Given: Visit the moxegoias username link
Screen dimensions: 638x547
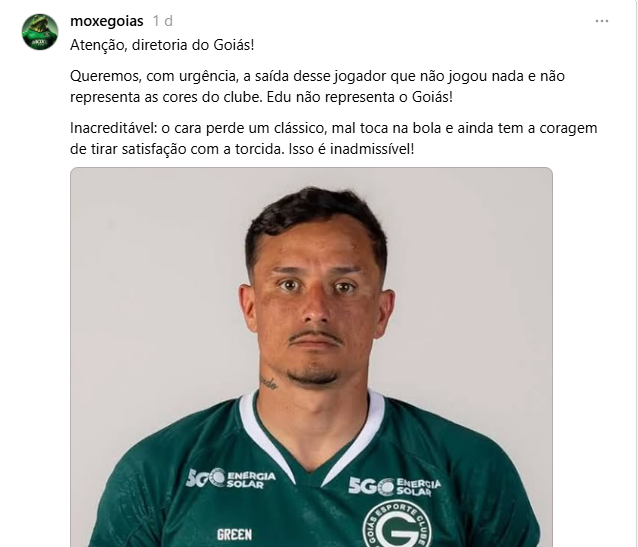Looking at the screenshot, I should coord(107,21).
